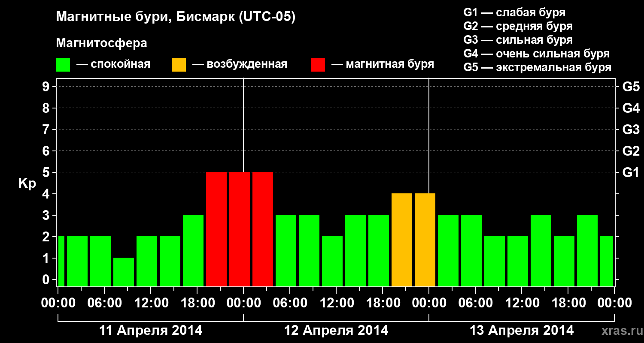
Task: Click the legend label '— магнитная буря'
Action: tap(383, 64)
